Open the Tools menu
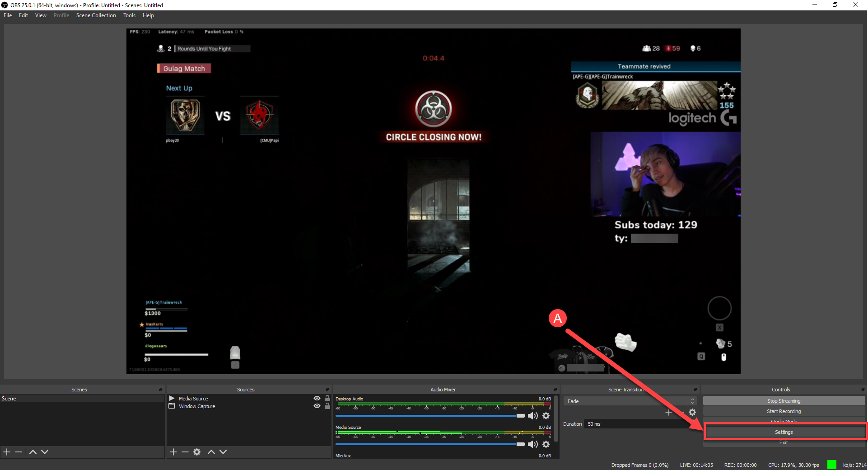Image resolution: width=868 pixels, height=470 pixels. click(130, 15)
